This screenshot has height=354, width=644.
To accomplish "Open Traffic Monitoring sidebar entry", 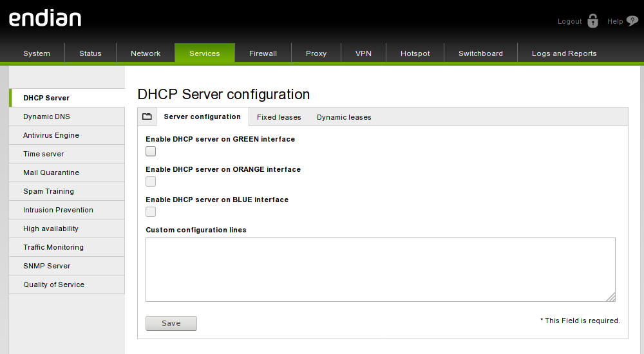I will point(67,247).
